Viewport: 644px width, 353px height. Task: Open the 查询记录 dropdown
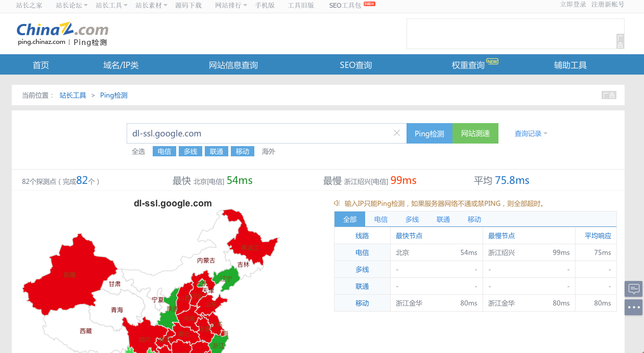[531, 134]
